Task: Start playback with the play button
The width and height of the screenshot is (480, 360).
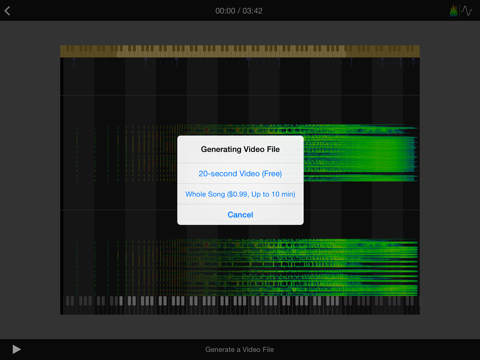Action: point(16,349)
